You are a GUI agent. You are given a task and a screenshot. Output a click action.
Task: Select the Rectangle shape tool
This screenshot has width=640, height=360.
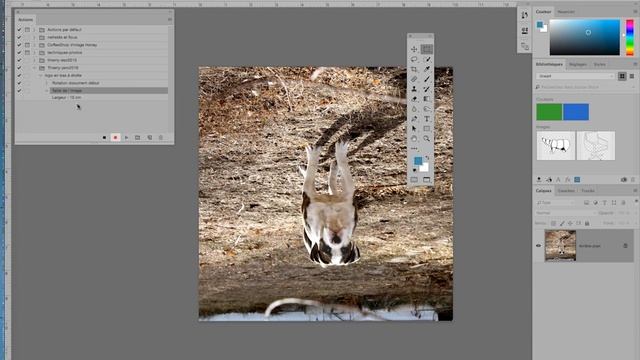coord(427,129)
